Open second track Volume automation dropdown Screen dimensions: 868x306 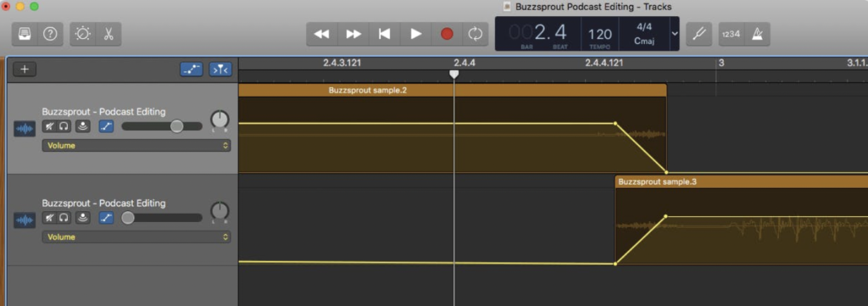(136, 236)
